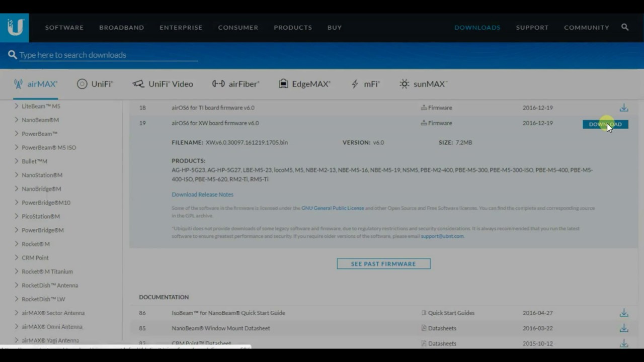Click the sunMAX sun icon
The width and height of the screenshot is (644, 362).
pos(405,84)
